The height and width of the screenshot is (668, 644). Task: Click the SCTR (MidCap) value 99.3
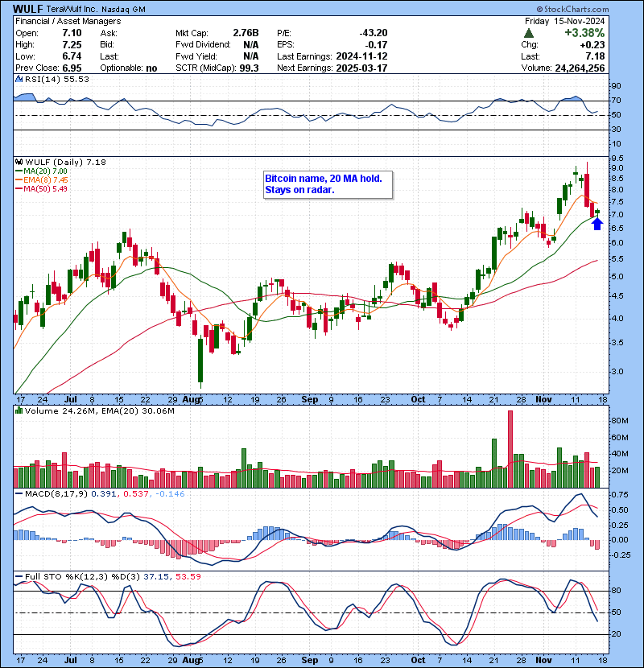[250, 68]
